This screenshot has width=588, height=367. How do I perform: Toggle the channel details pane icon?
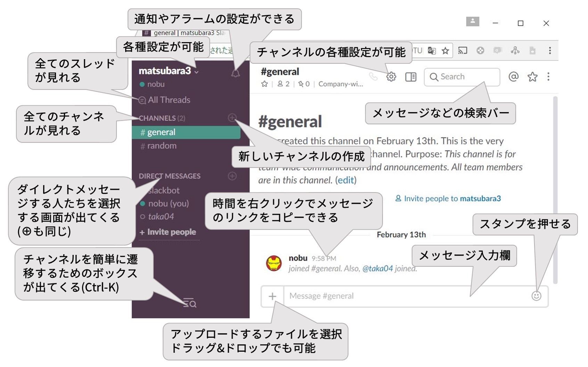tap(411, 77)
